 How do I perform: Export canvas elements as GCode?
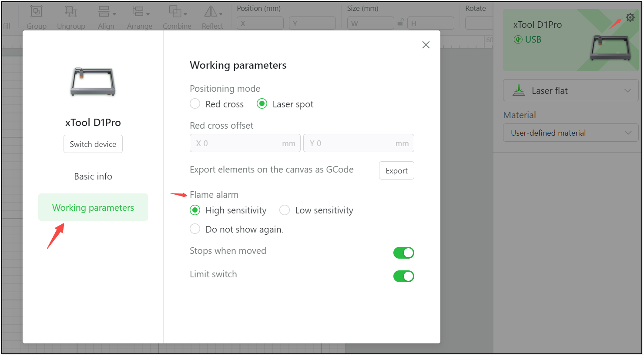point(396,170)
